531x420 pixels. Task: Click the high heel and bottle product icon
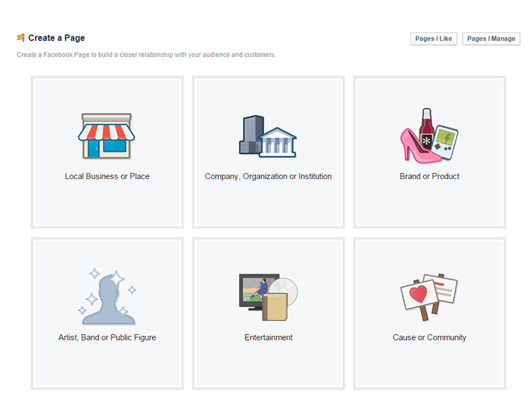(429, 135)
